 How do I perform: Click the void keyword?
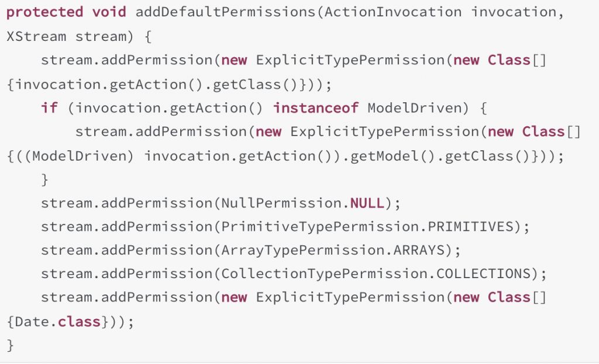[109, 12]
